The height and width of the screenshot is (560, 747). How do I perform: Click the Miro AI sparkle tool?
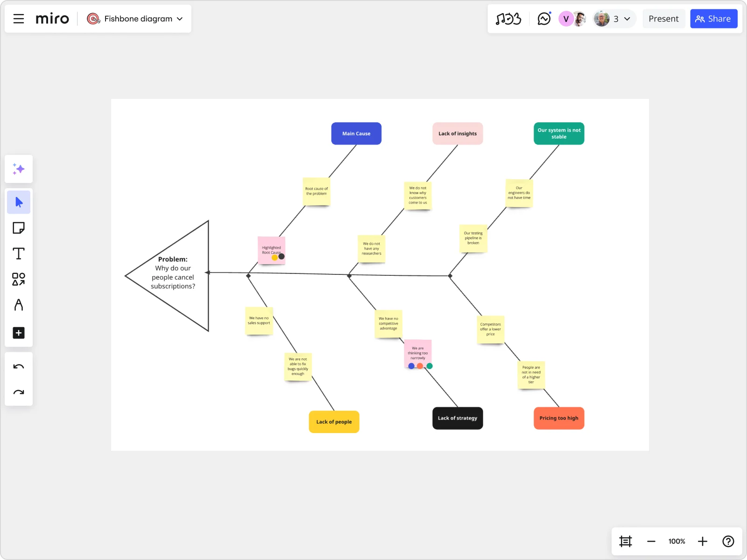(19, 169)
